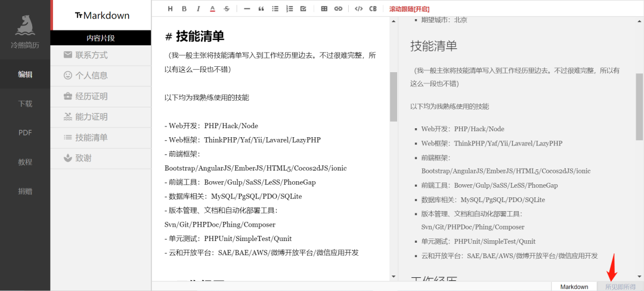
Task: Click the editor scrollbar thumb
Action: [x=394, y=97]
